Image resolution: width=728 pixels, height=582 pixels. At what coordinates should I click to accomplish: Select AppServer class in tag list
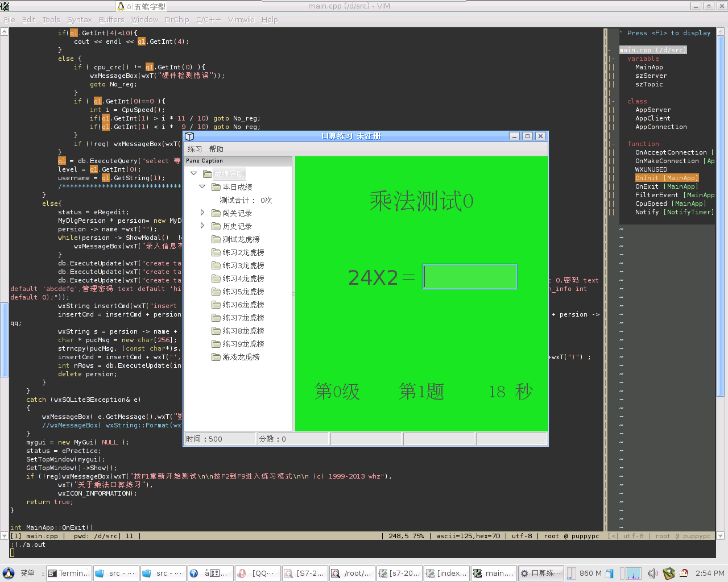click(x=652, y=110)
